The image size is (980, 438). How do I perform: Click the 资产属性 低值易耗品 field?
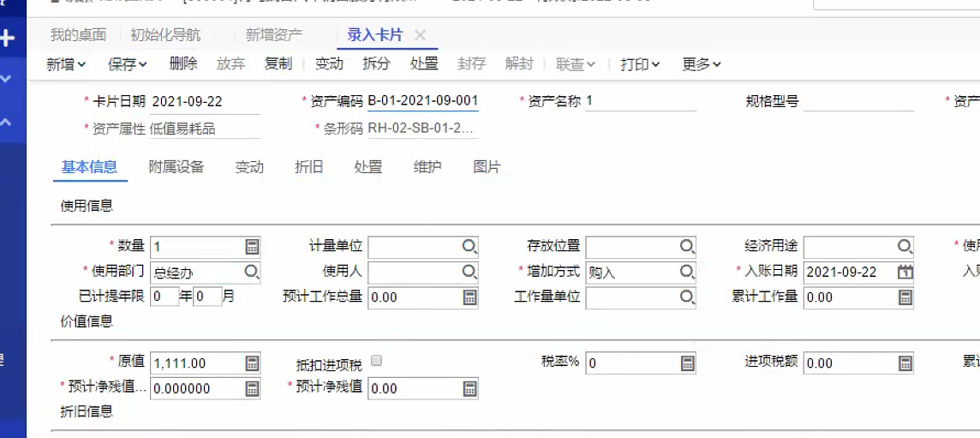coord(205,129)
